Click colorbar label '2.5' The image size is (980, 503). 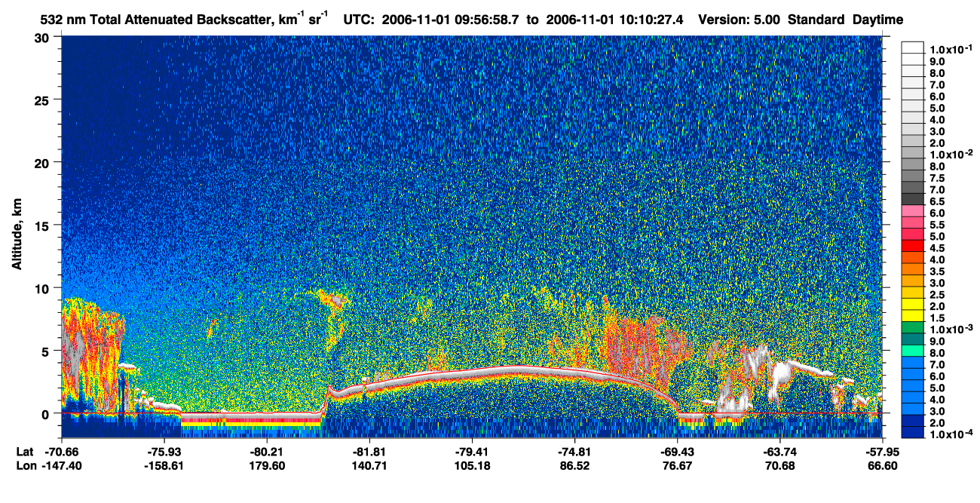click(937, 295)
